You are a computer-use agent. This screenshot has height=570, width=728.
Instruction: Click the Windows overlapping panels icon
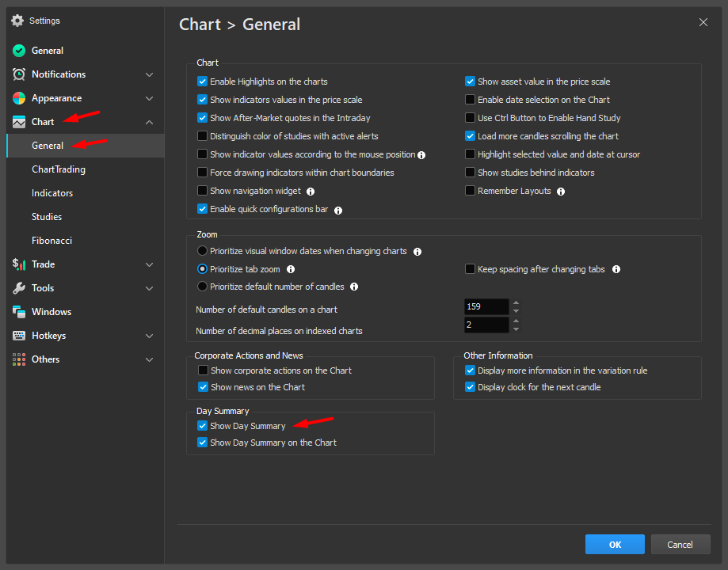19,312
